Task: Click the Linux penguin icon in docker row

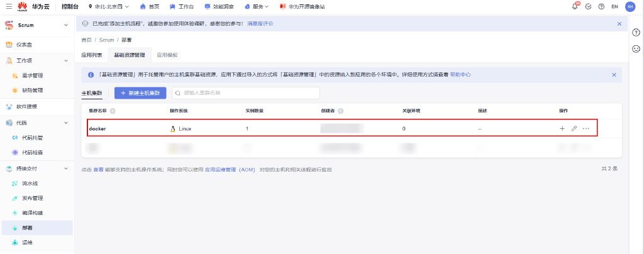Action: [173, 128]
